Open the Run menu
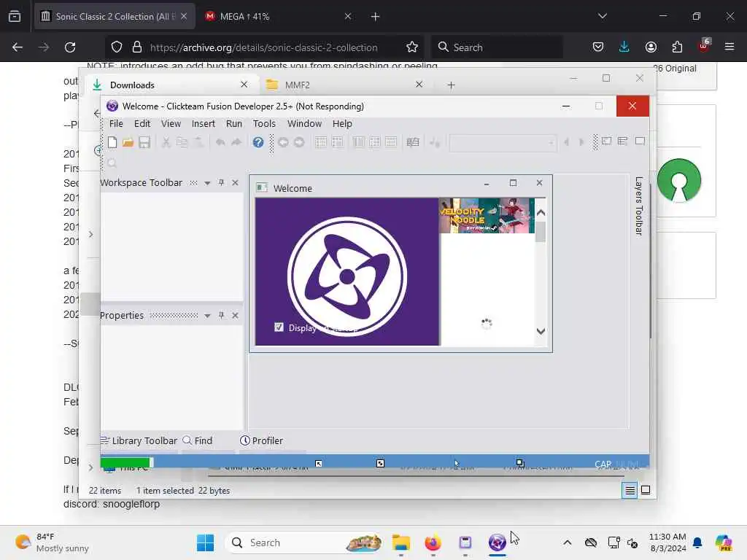747x560 pixels. click(234, 123)
